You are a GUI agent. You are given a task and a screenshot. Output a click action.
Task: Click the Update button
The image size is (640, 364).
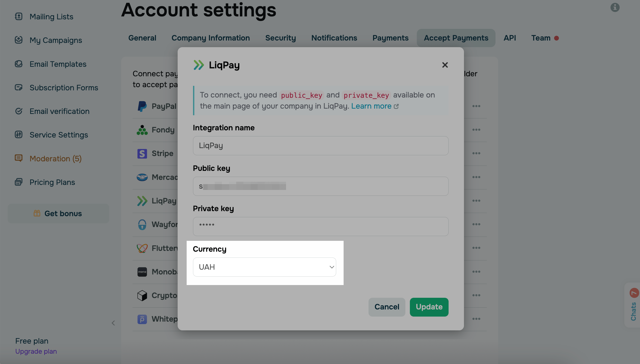pyautogui.click(x=429, y=307)
